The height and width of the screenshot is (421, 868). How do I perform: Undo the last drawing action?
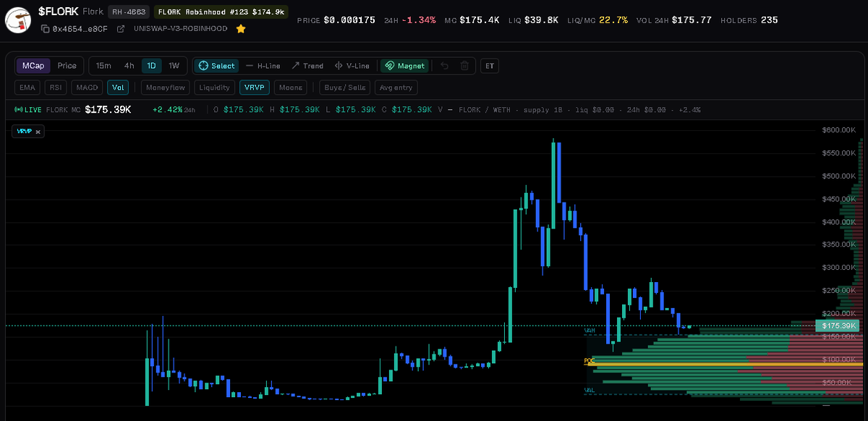(444, 66)
